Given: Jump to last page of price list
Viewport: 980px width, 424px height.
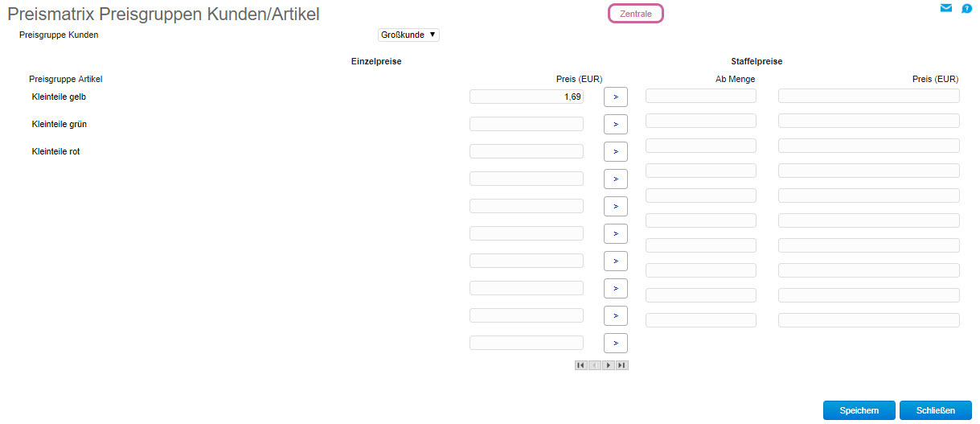Looking at the screenshot, I should click(x=621, y=365).
